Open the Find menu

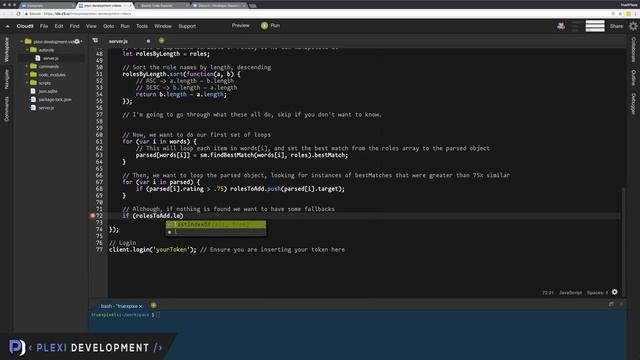(x=74, y=26)
